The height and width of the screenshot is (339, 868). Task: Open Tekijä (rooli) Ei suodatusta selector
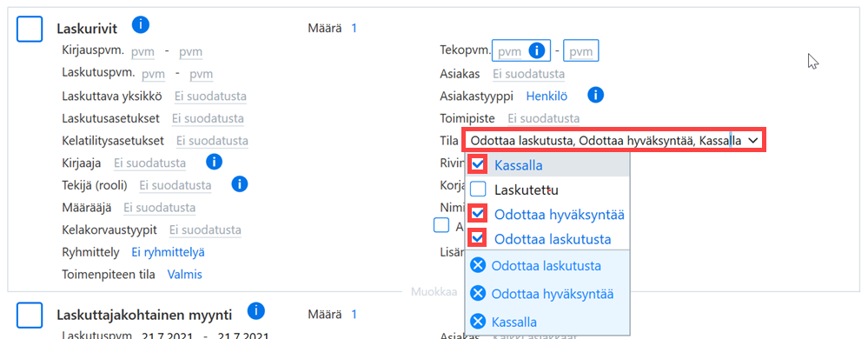pos(175,185)
